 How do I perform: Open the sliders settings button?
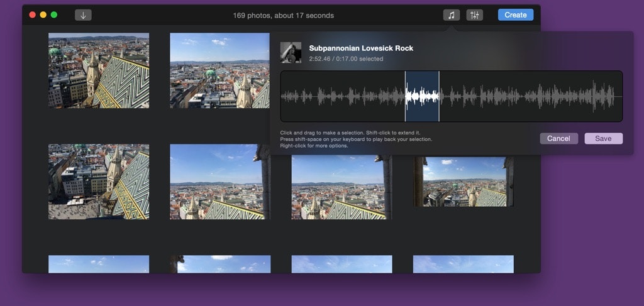coord(474,15)
